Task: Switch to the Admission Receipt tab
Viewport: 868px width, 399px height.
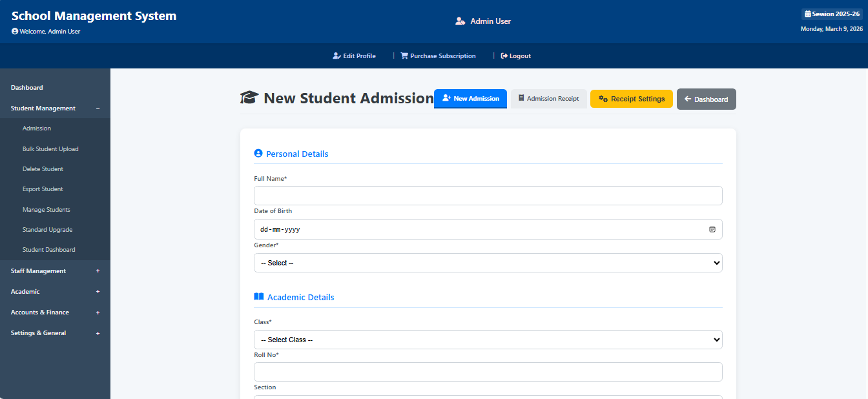Action: 548,98
